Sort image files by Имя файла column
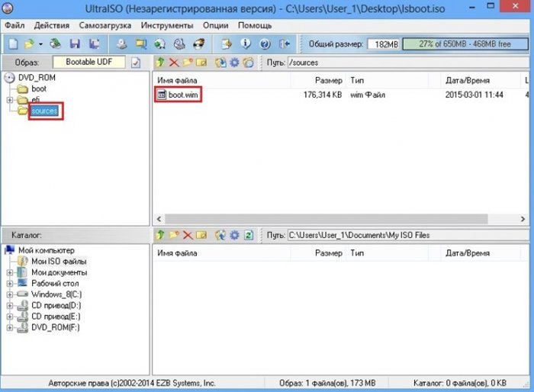The image size is (534, 392). click(x=221, y=80)
